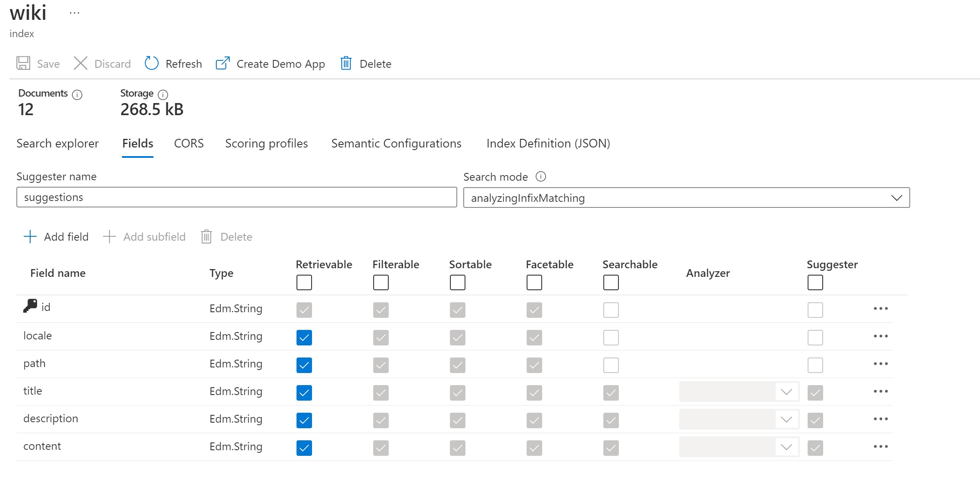
Task: Show Documents info tooltip icon
Action: click(77, 94)
